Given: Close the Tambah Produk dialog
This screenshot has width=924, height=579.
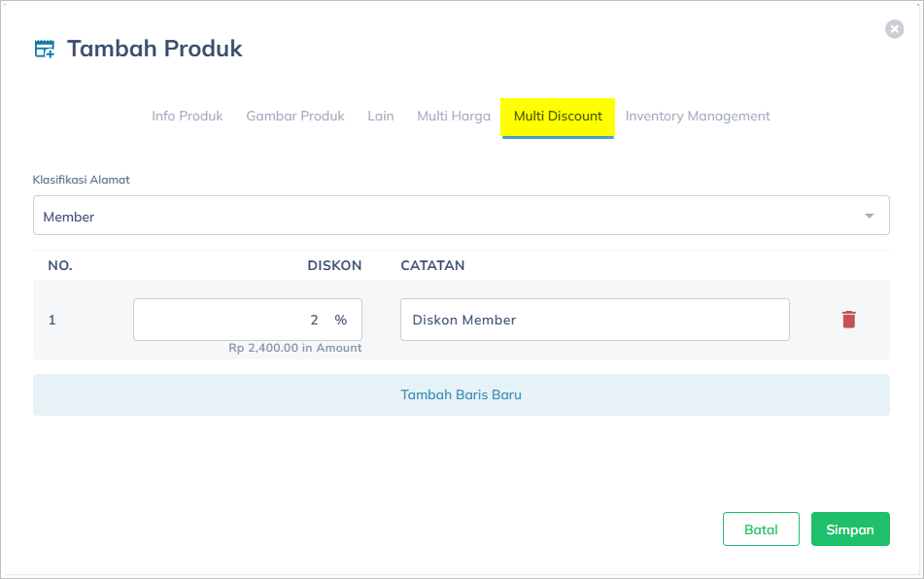Looking at the screenshot, I should pyautogui.click(x=894, y=29).
